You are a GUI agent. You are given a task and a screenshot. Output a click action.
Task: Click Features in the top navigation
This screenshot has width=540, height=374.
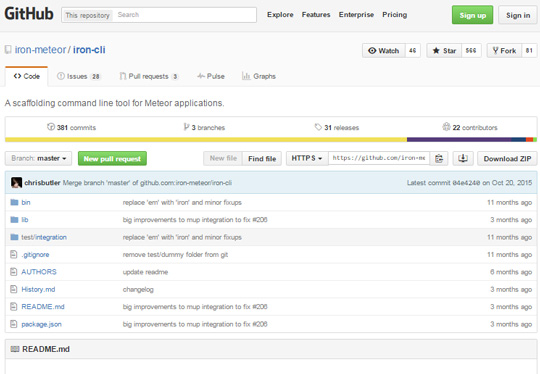[316, 14]
